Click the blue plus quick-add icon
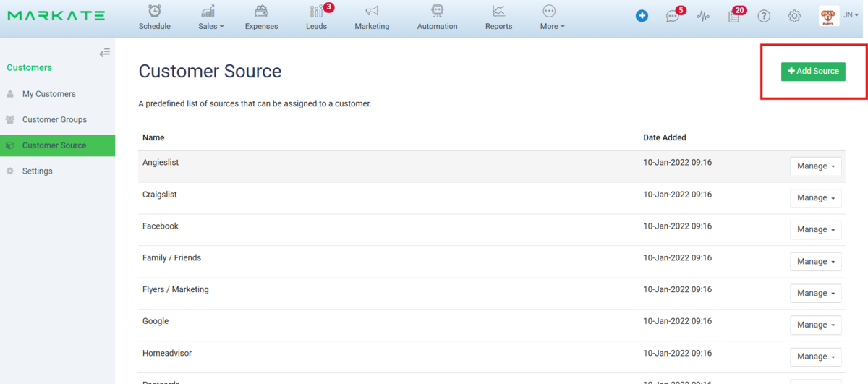868x384 pixels. pos(642,16)
